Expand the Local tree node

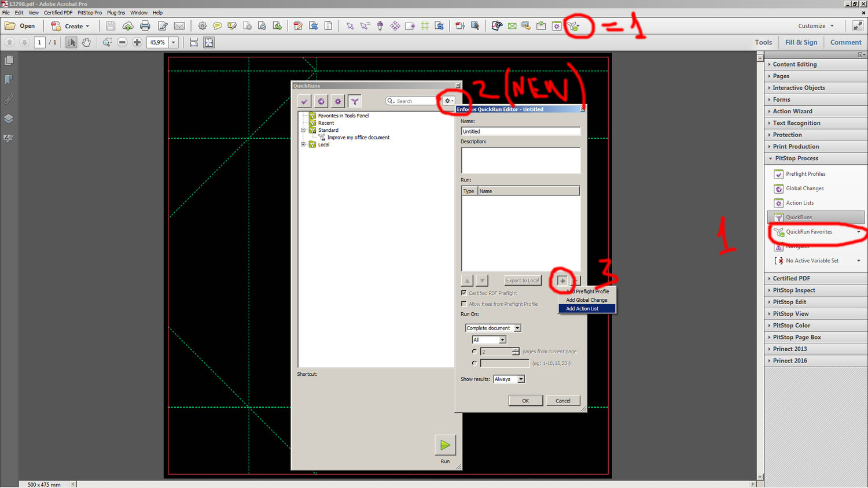[x=303, y=145]
